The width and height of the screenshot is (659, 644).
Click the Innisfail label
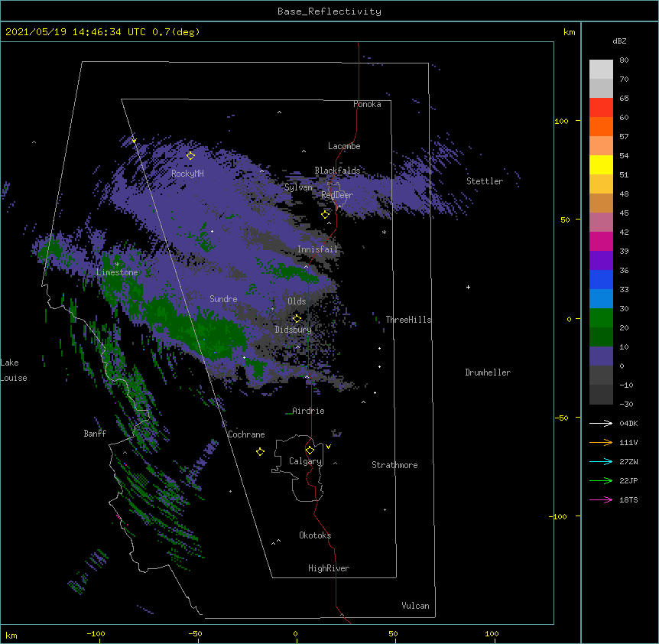[317, 249]
